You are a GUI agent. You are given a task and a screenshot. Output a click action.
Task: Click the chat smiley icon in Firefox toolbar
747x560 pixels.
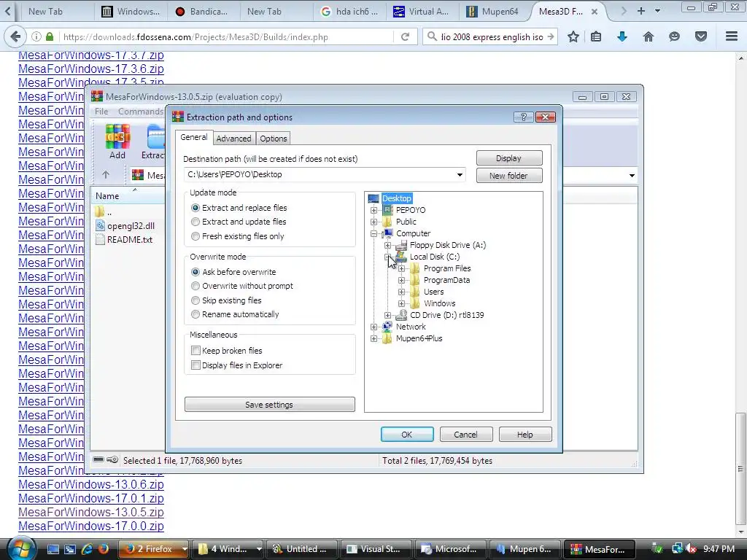(x=674, y=36)
